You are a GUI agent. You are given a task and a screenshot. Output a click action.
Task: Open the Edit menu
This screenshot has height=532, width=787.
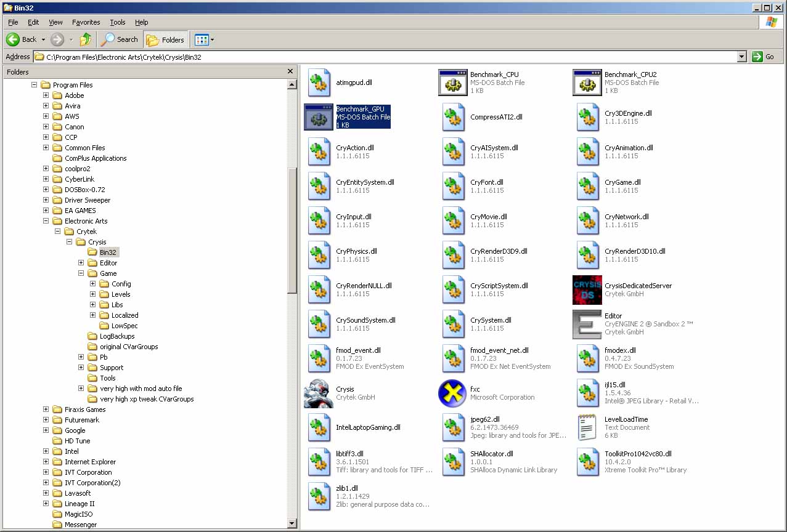tap(33, 22)
